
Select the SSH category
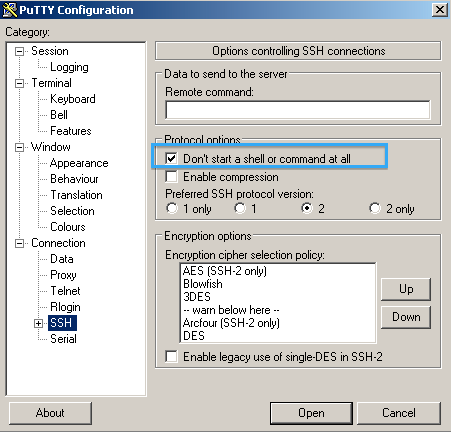pyautogui.click(x=62, y=323)
